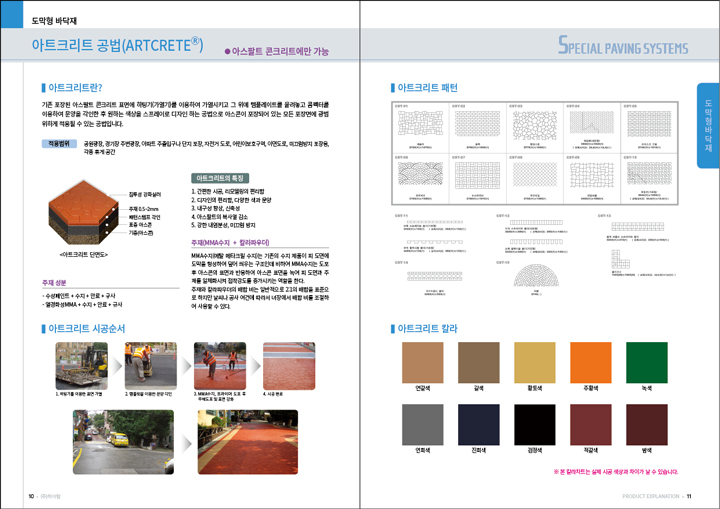
Task: Click the CST-03 random cobblestone pattern
Action: (x=534, y=125)
